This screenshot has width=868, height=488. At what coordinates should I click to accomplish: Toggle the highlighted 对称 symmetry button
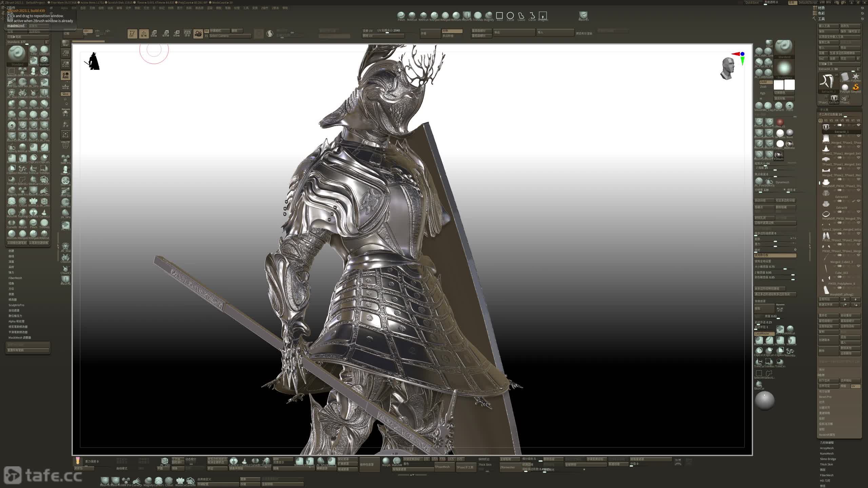point(452,31)
